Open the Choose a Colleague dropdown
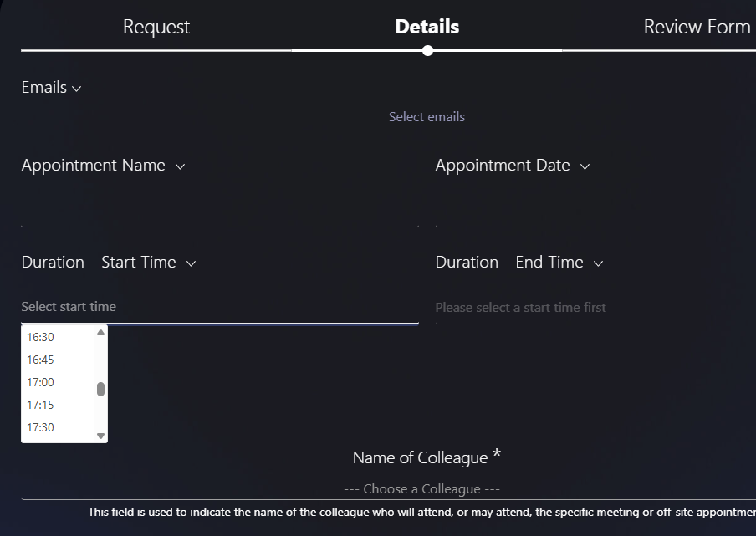756x536 pixels. pyautogui.click(x=421, y=489)
